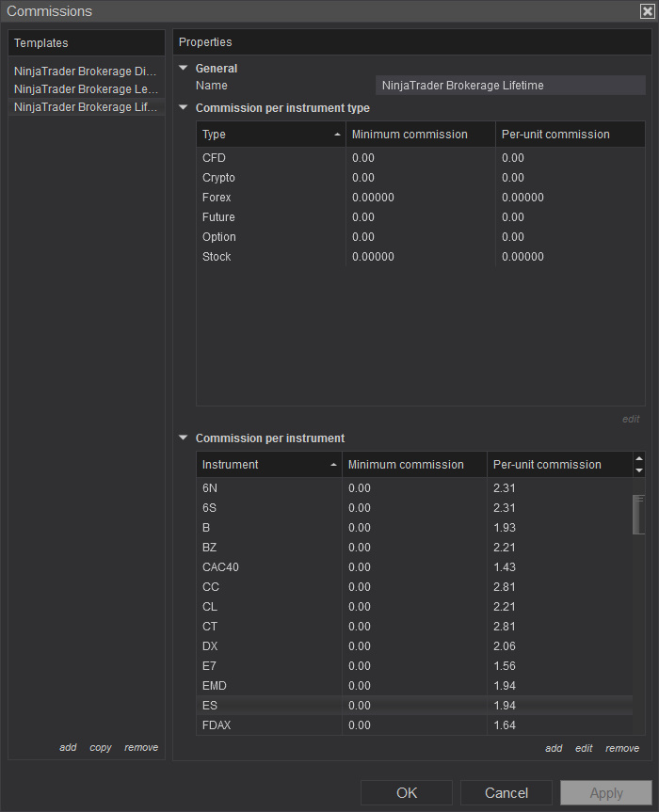Screen dimensions: 659x812
Task: Select the CFD type row
Action: [x=421, y=158]
